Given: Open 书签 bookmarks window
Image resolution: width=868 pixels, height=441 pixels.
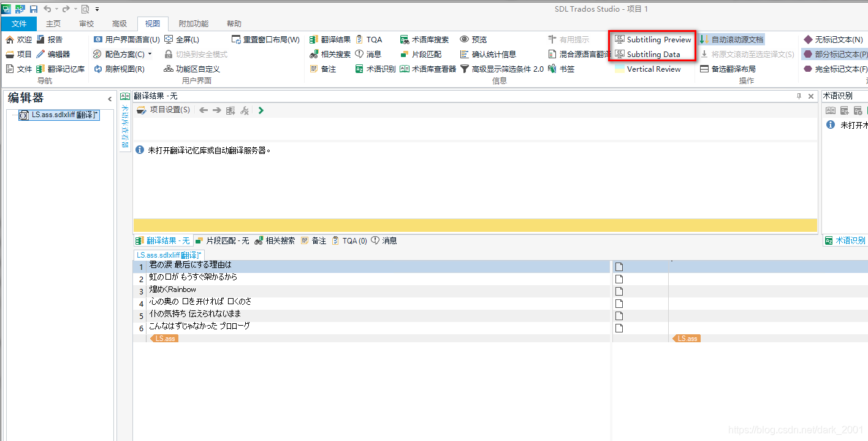Looking at the screenshot, I should [x=561, y=69].
